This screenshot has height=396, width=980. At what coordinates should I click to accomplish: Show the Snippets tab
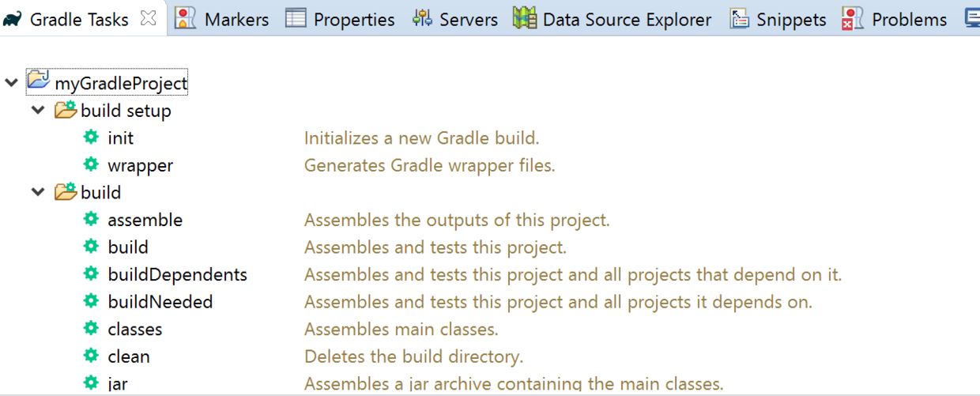(x=778, y=19)
